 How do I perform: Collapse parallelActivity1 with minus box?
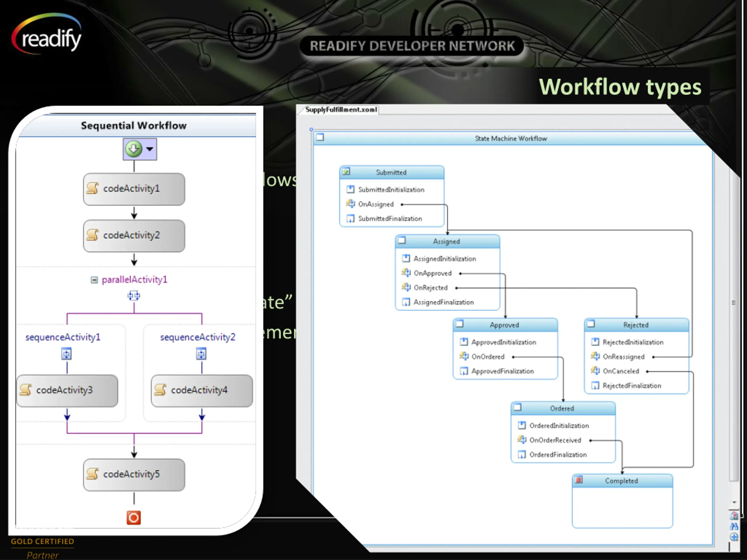pyautogui.click(x=94, y=280)
